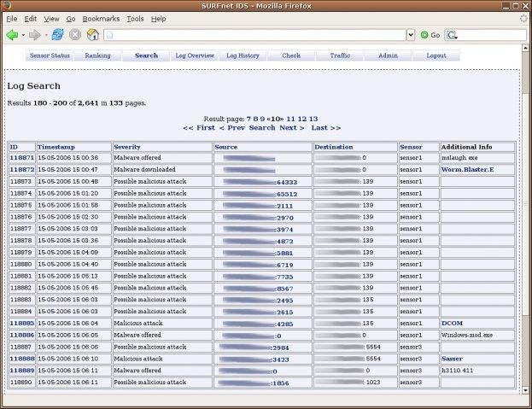This screenshot has height=409, width=532.
Task: Open the Tools menu
Action: coord(135,18)
